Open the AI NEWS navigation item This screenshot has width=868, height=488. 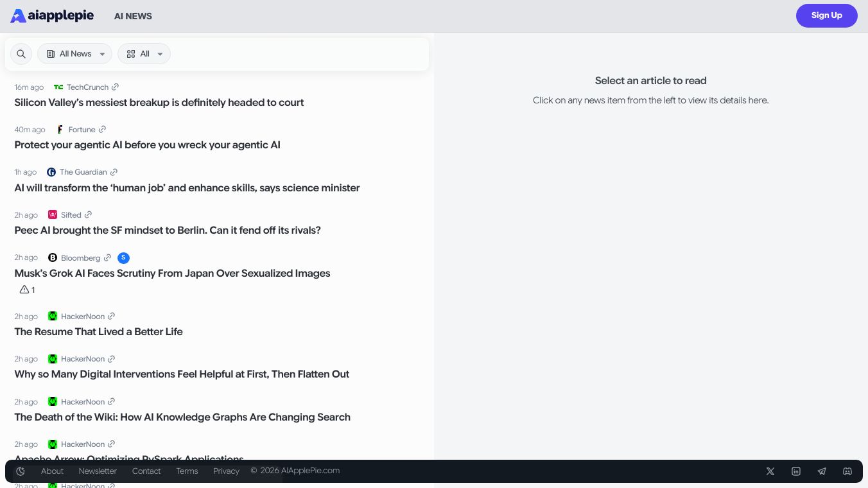[133, 16]
